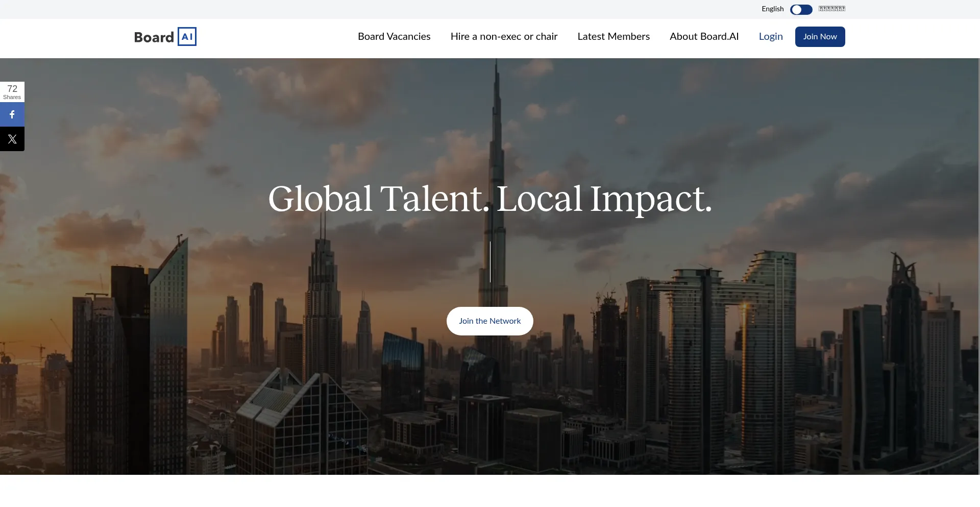Share the page on Facebook

pyautogui.click(x=12, y=114)
